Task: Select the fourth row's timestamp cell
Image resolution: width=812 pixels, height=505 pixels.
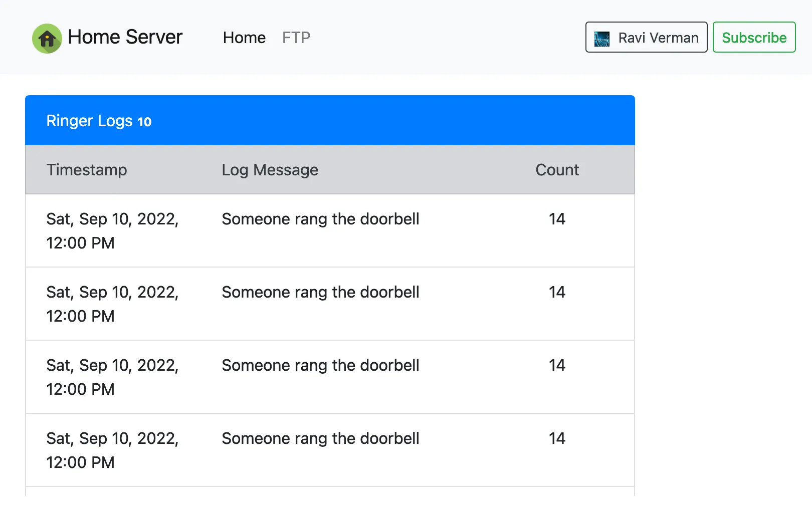Action: 112,450
